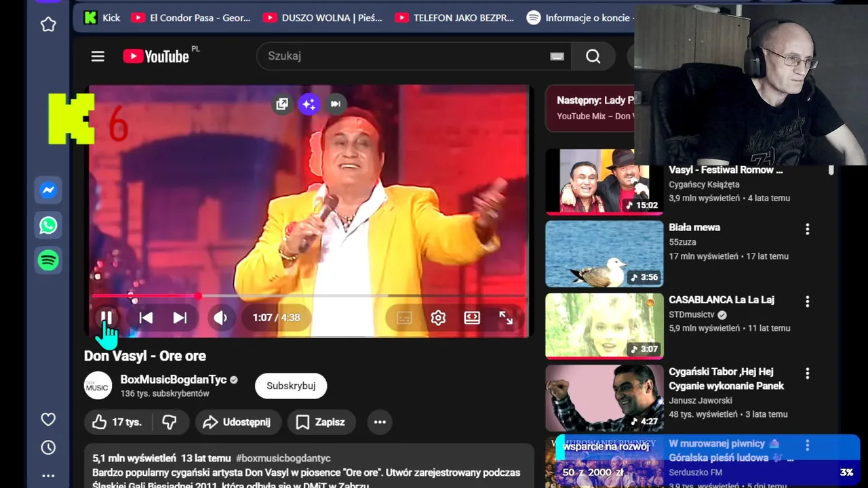Open options menu for Cygański Tabor video
Image resolution: width=868 pixels, height=488 pixels.
(807, 373)
